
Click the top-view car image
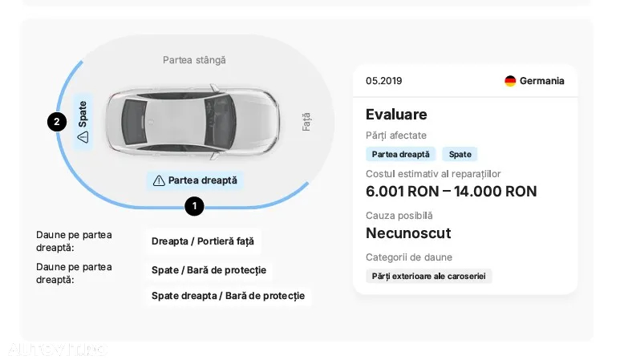point(192,122)
